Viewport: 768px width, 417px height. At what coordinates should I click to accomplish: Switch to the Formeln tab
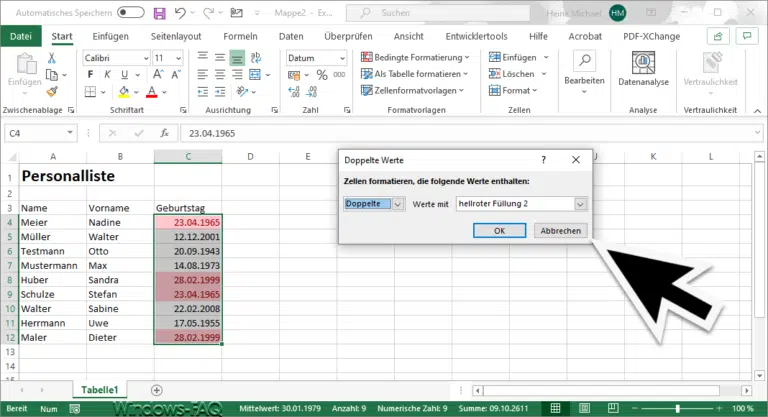[x=240, y=36]
